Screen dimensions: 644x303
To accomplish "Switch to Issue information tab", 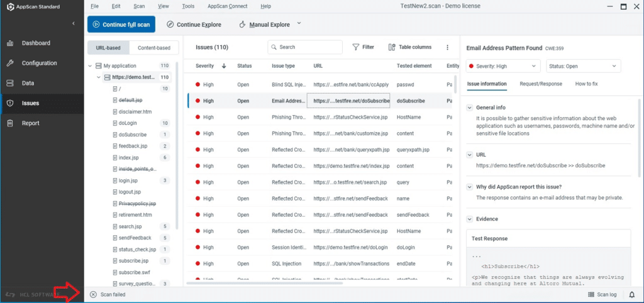I will pyautogui.click(x=487, y=84).
